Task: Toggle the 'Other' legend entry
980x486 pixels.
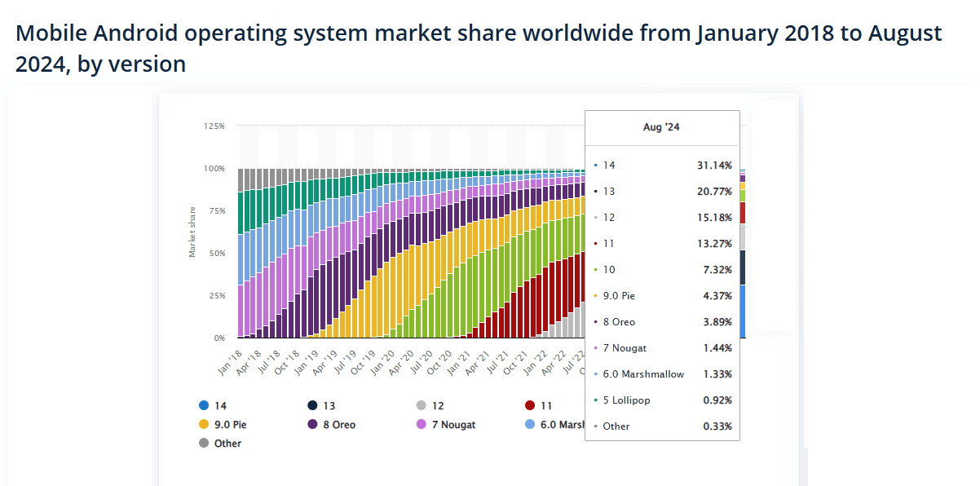Action: pos(227,443)
